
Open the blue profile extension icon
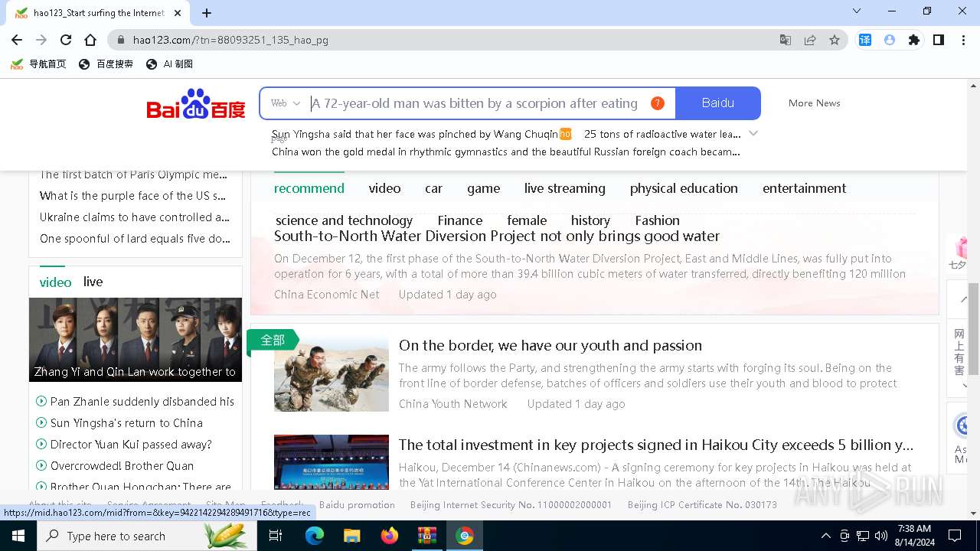[890, 40]
